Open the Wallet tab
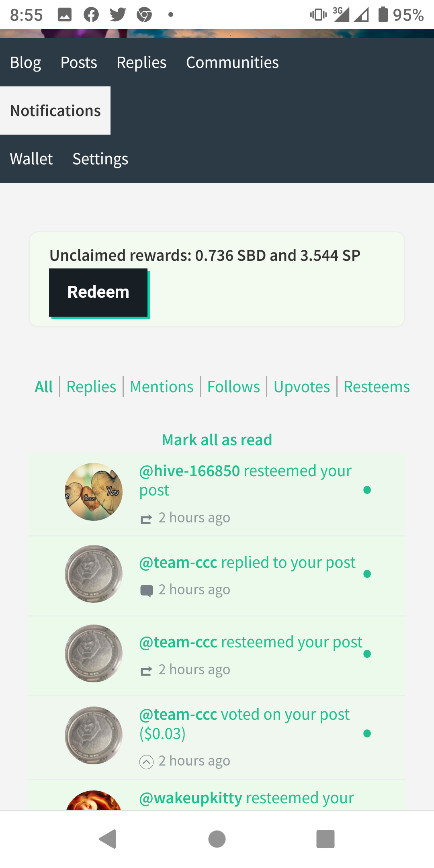The image size is (434, 868). [31, 159]
